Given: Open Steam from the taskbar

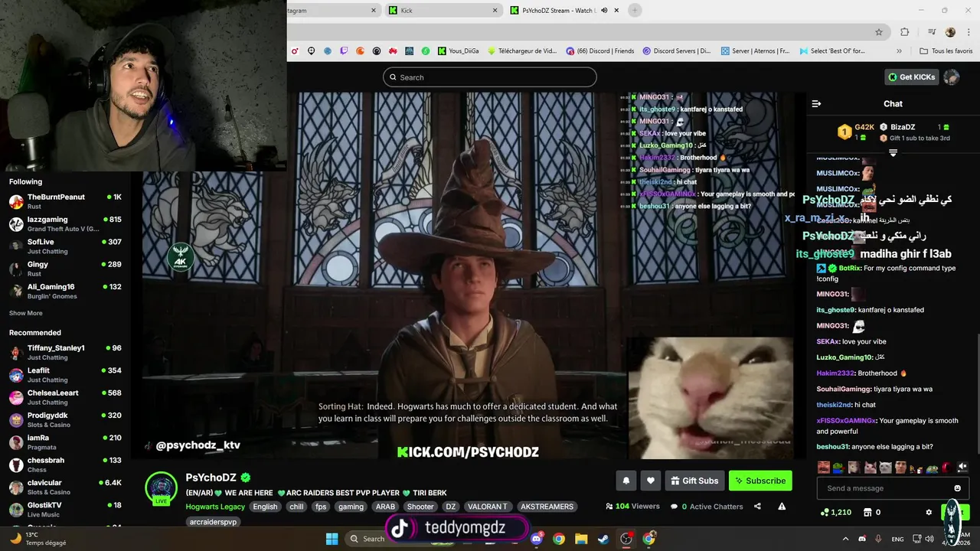Looking at the screenshot, I should 603,539.
